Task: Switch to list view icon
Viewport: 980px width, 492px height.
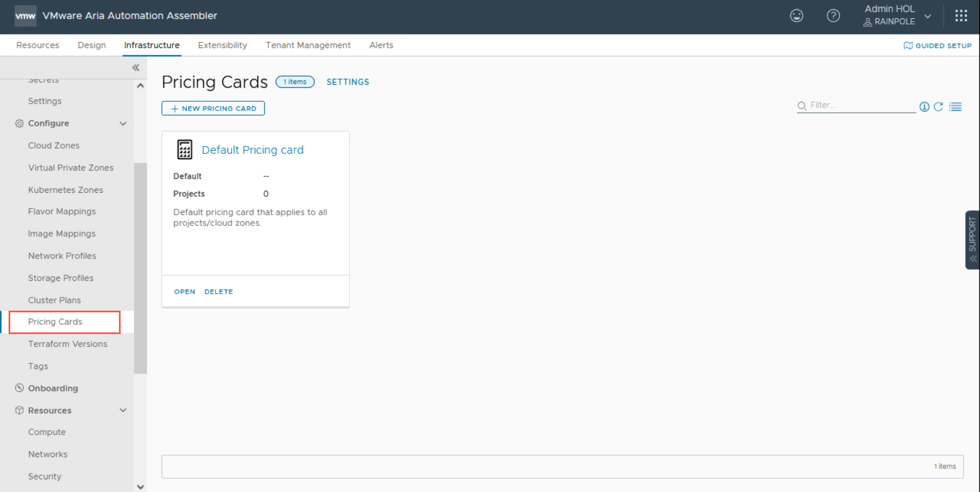Action: tap(955, 106)
